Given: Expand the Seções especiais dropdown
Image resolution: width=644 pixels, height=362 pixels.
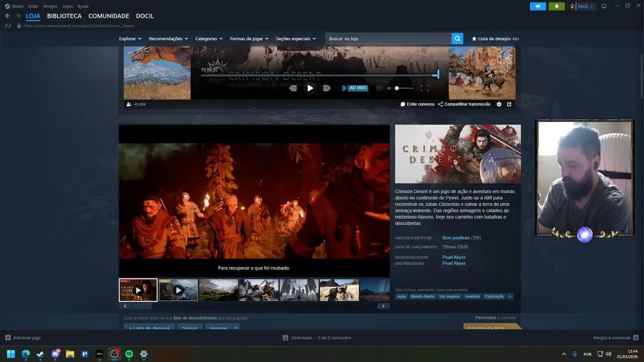Looking at the screenshot, I should click(x=296, y=39).
